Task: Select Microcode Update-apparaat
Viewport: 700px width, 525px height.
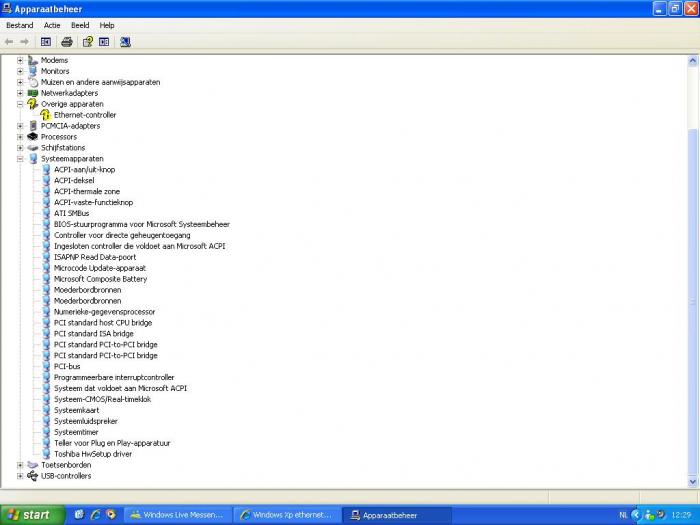Action: pos(100,268)
